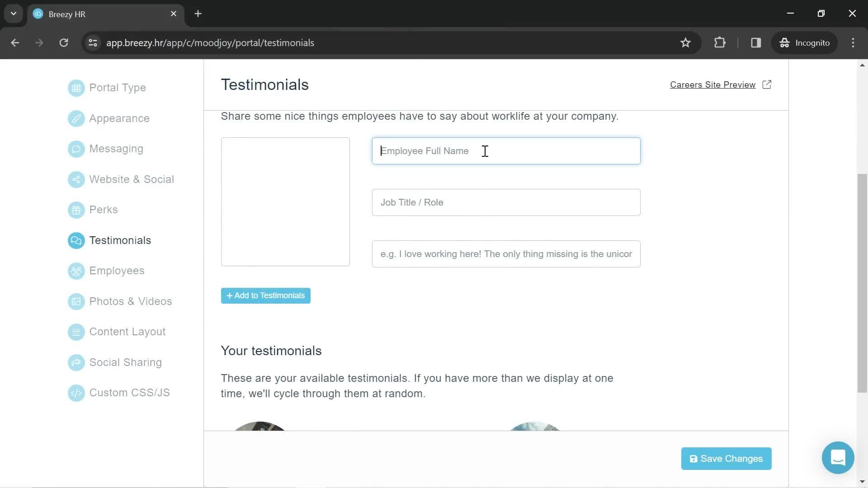Open Photos & Videos section icon
This screenshot has height=488, width=868.
[75, 301]
